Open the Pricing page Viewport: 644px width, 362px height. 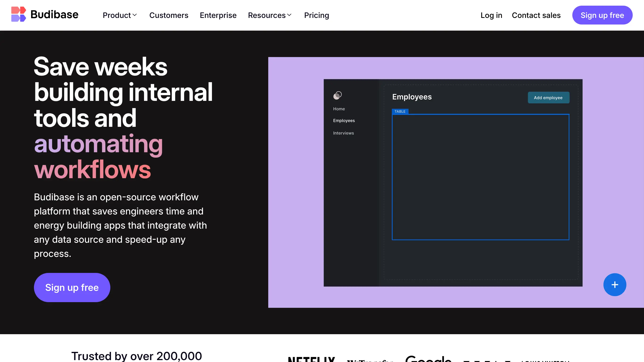(x=317, y=15)
